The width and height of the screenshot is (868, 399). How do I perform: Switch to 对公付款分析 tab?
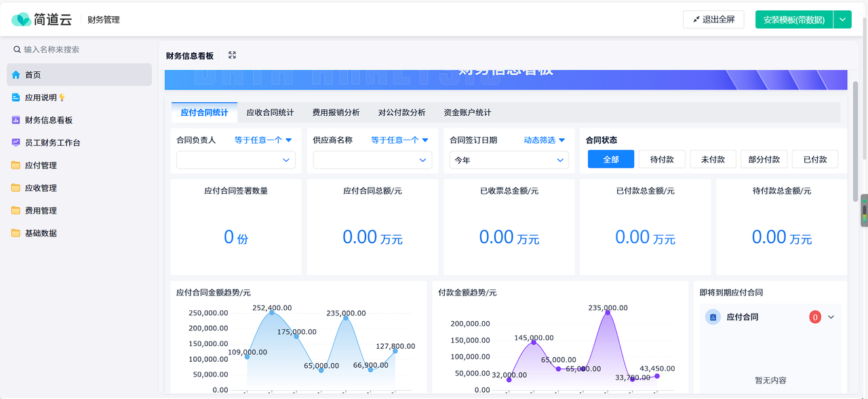click(401, 112)
